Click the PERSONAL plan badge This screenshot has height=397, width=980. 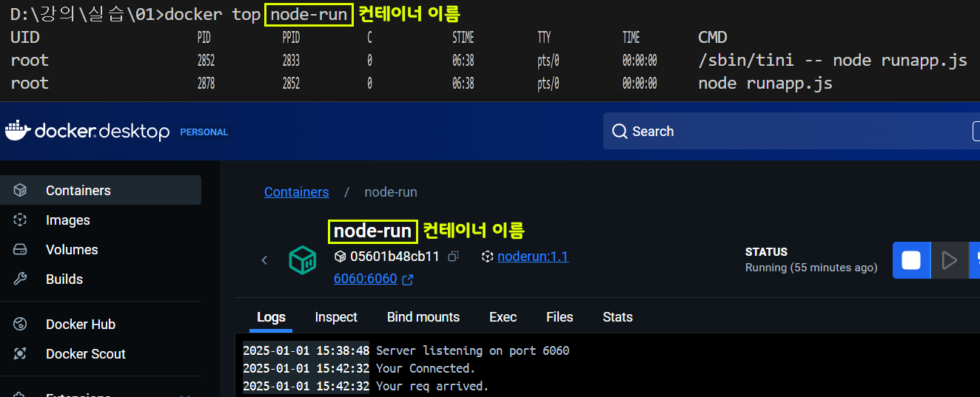coord(204,132)
